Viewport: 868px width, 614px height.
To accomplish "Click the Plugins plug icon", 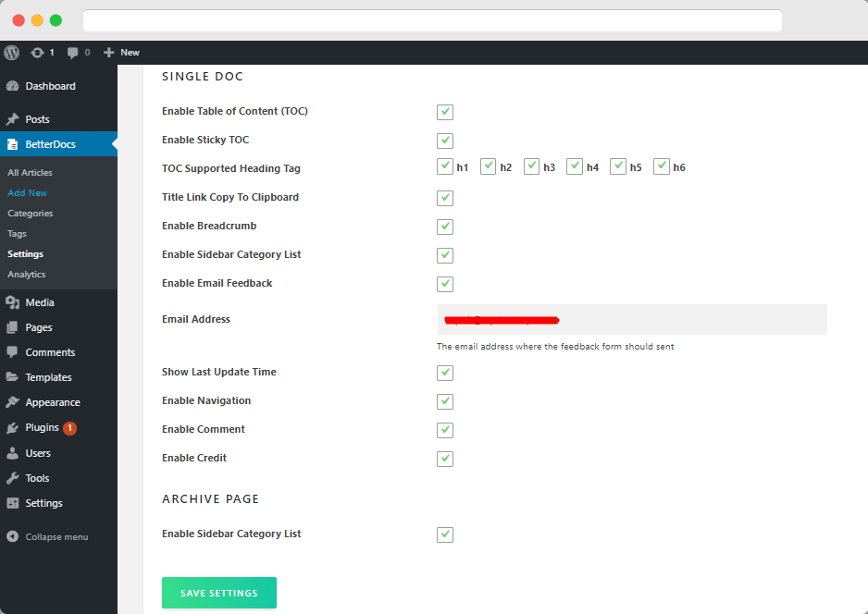I will 12,427.
